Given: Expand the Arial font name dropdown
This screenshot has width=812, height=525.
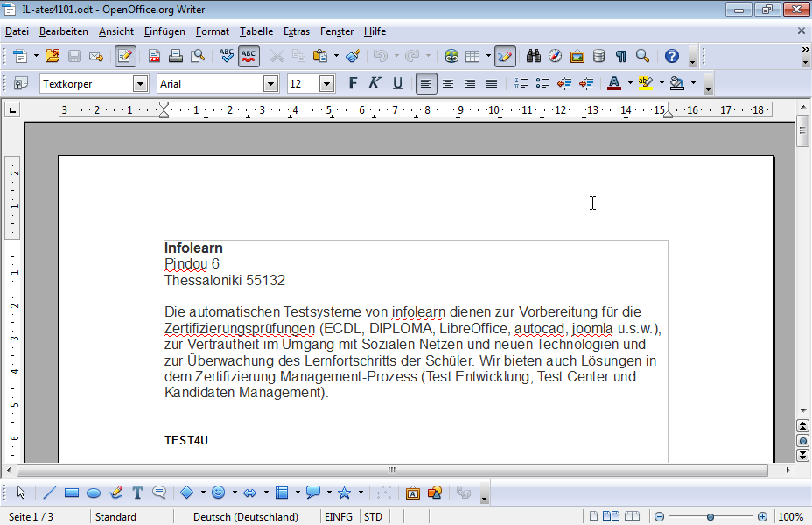Looking at the screenshot, I should [x=271, y=84].
